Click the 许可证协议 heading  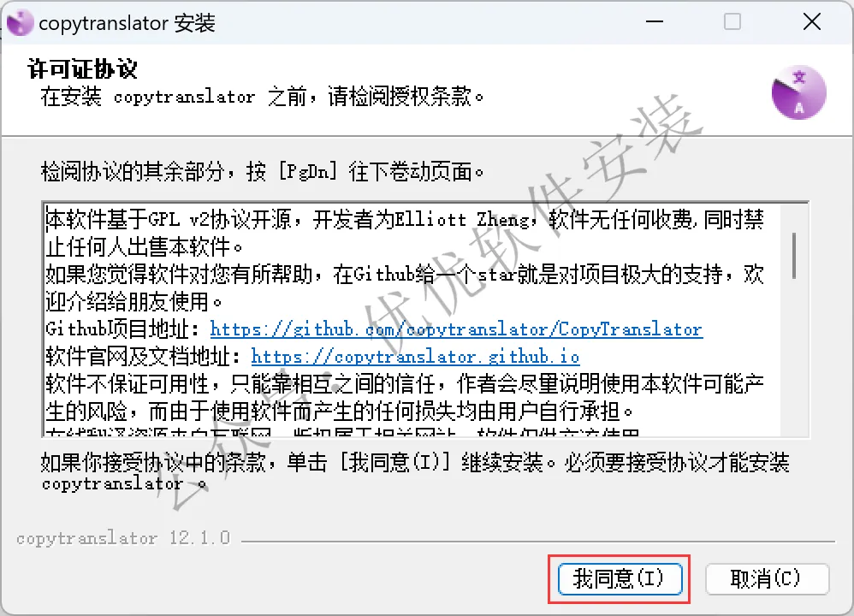click(82, 69)
